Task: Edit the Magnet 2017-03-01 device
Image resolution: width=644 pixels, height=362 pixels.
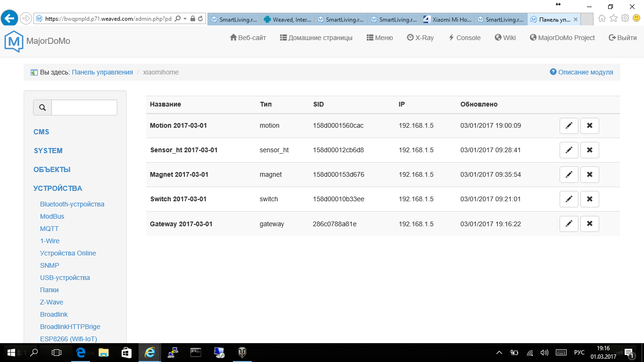Action: 569,175
